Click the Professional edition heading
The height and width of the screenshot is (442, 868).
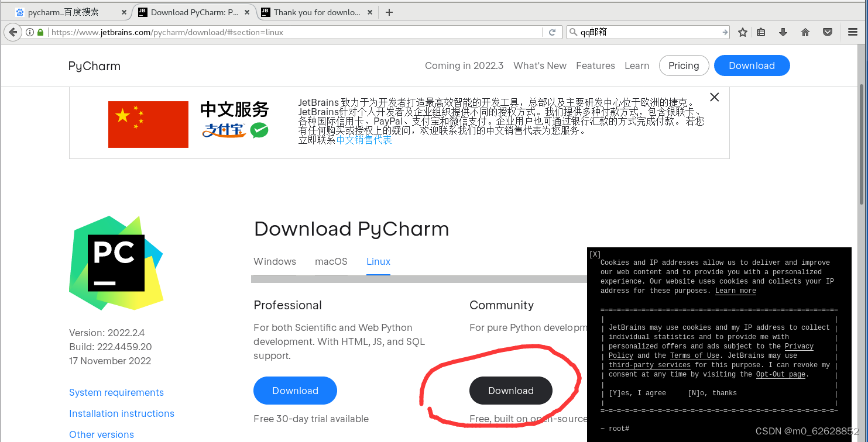point(287,305)
